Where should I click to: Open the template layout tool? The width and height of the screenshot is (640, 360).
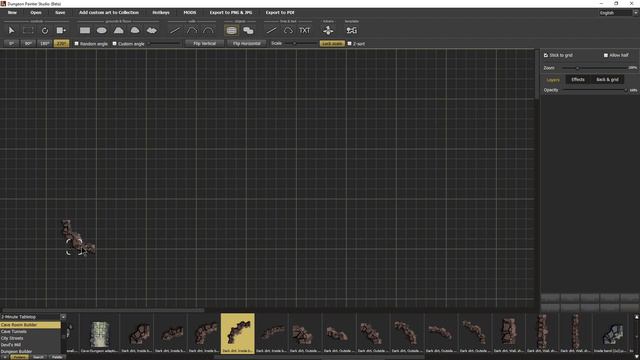(x=351, y=30)
